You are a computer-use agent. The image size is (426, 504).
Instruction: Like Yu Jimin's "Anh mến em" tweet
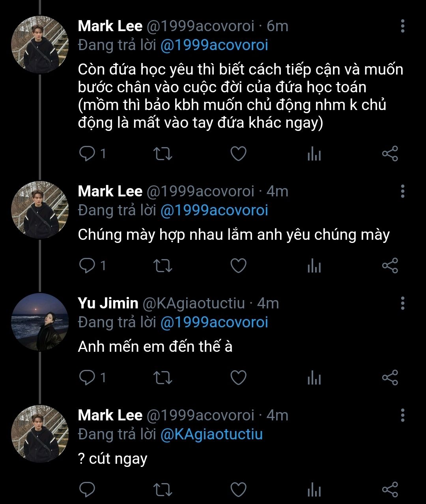pos(238,378)
